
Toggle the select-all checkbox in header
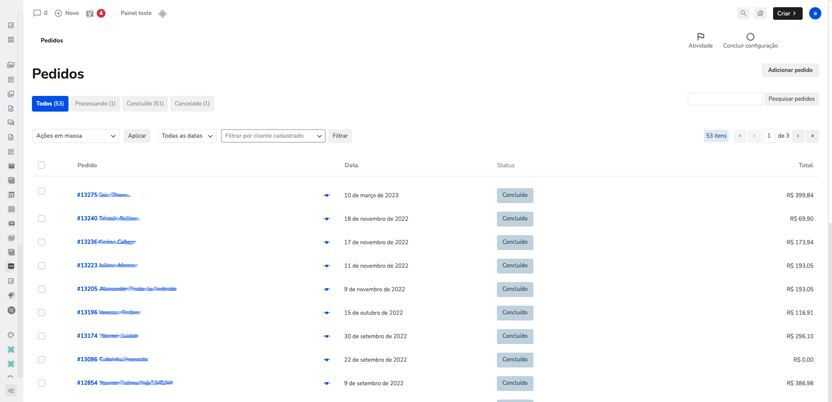pyautogui.click(x=42, y=165)
